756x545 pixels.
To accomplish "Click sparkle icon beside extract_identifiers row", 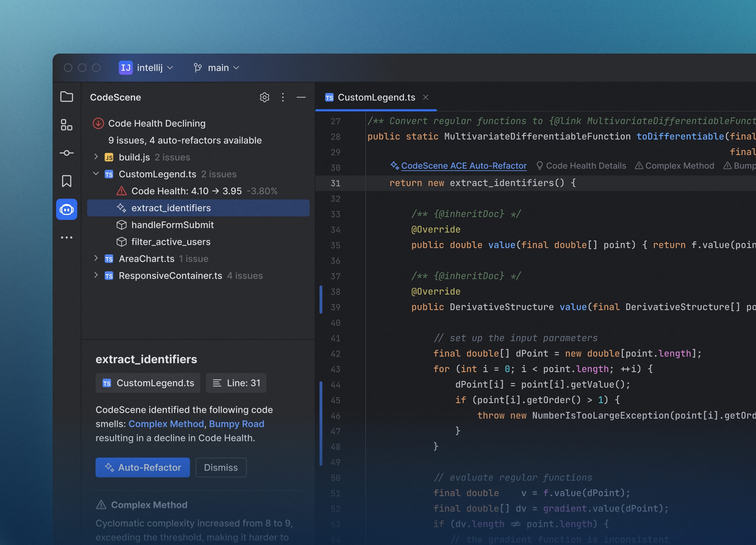I will coord(122,208).
